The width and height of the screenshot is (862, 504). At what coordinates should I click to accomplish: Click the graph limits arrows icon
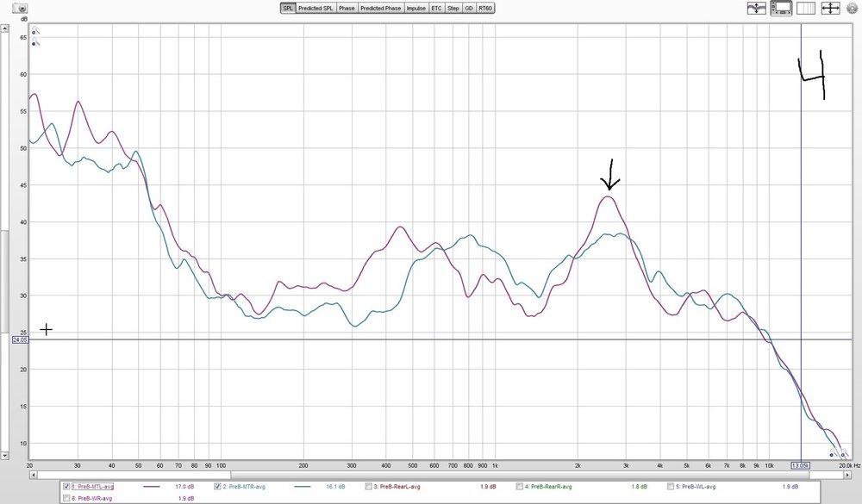[x=830, y=9]
